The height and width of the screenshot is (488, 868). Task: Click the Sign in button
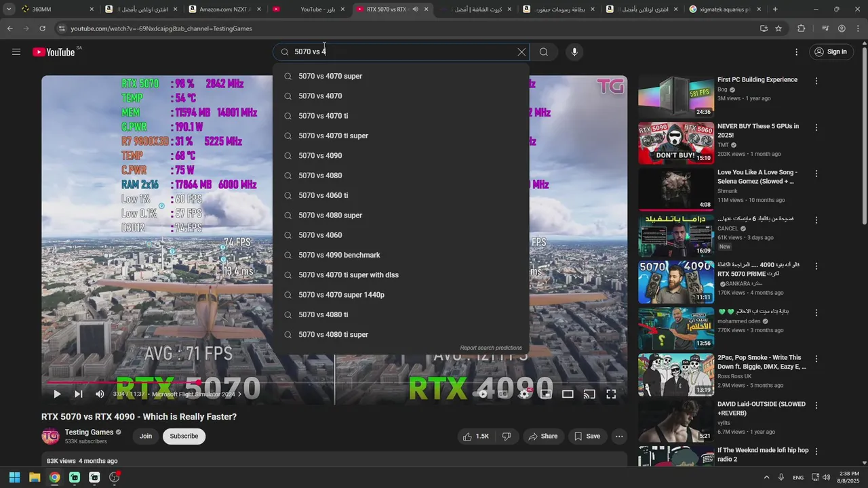click(x=831, y=52)
